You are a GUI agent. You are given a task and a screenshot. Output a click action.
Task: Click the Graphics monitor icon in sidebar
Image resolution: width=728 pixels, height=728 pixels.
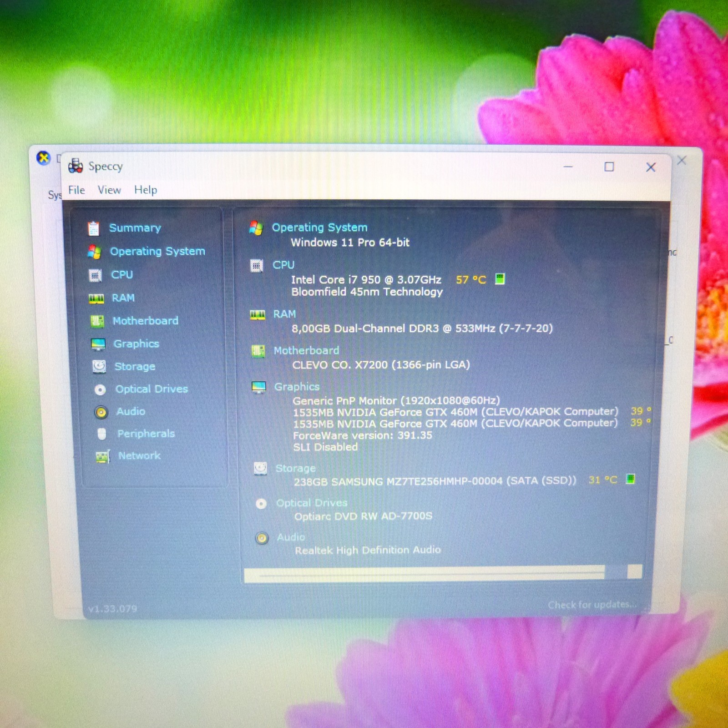(x=98, y=344)
